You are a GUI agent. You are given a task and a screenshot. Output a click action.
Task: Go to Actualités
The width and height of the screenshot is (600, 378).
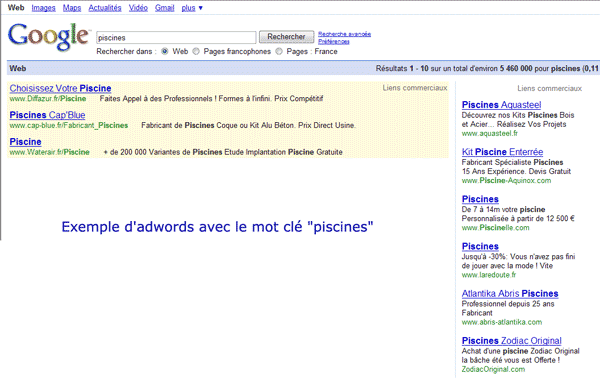click(x=105, y=8)
